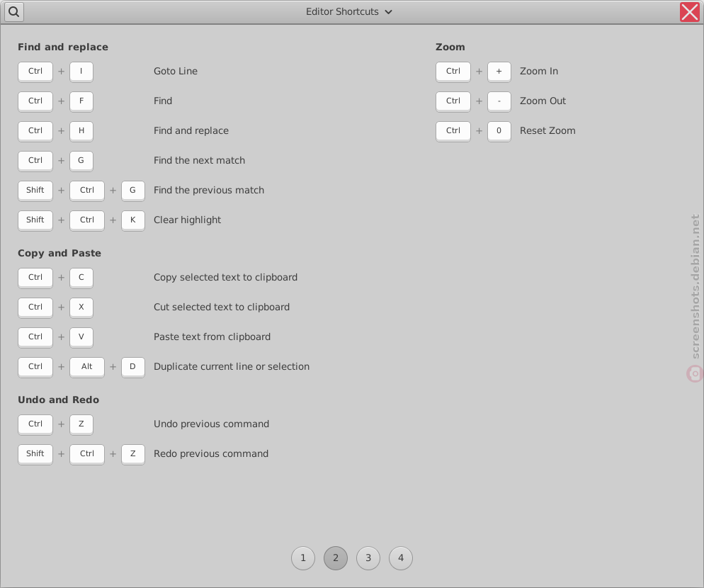Select shortcuts page 2

point(336,558)
